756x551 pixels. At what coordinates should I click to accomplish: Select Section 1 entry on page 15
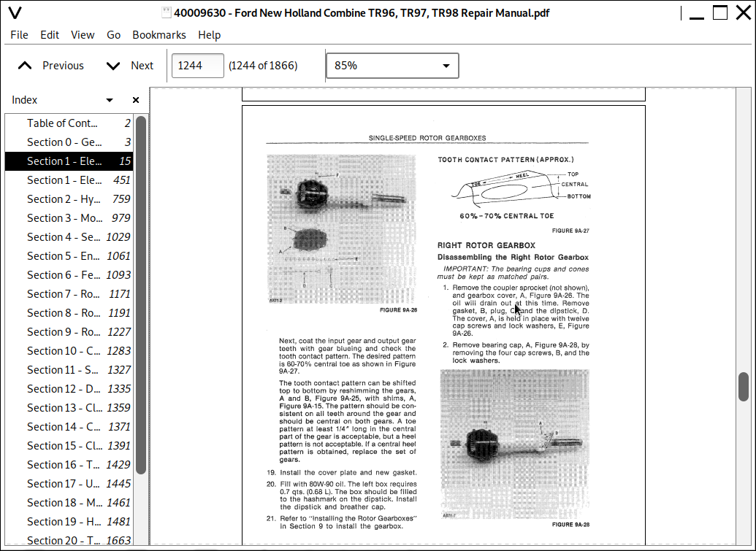coord(69,161)
